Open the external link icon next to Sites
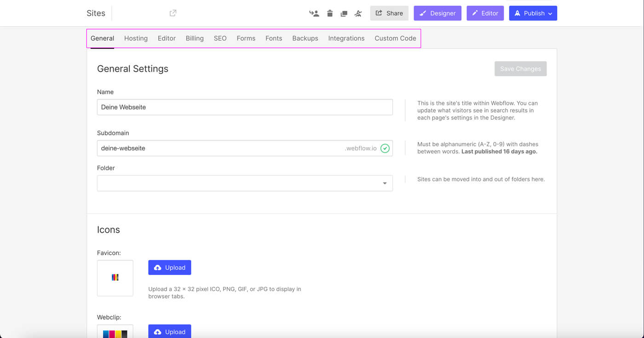The height and width of the screenshot is (338, 644). (x=173, y=13)
